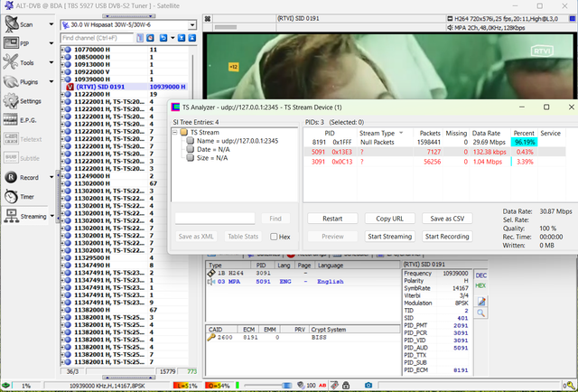Click Save as CSV button
578x392 pixels.
(447, 219)
